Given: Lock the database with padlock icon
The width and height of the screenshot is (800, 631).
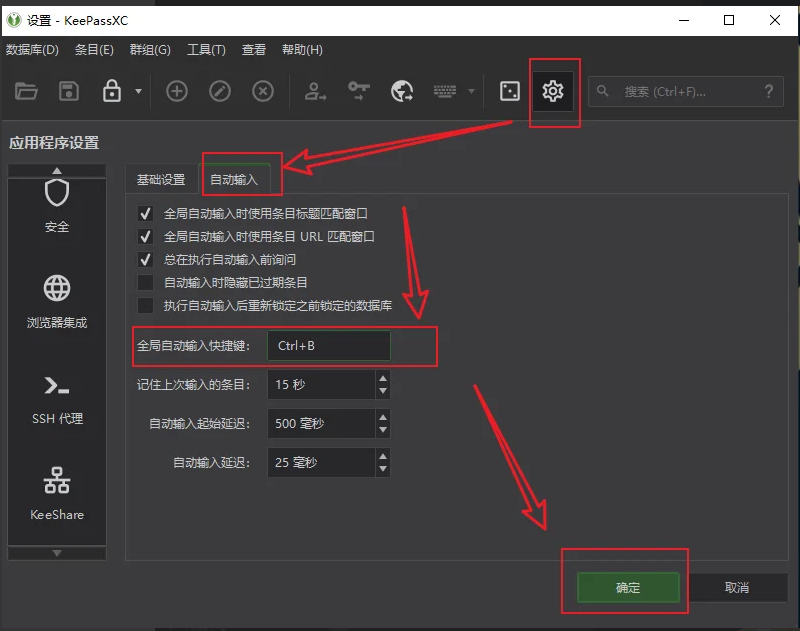Looking at the screenshot, I should [112, 91].
